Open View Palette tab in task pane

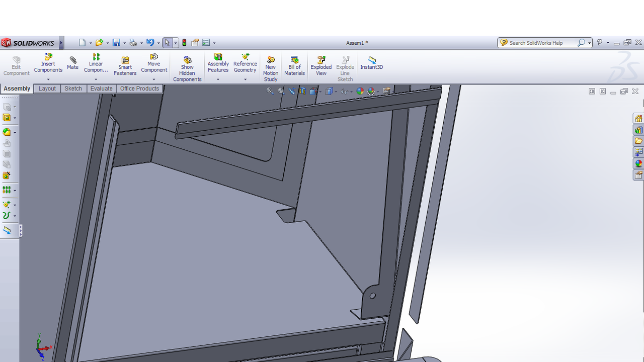click(x=638, y=152)
